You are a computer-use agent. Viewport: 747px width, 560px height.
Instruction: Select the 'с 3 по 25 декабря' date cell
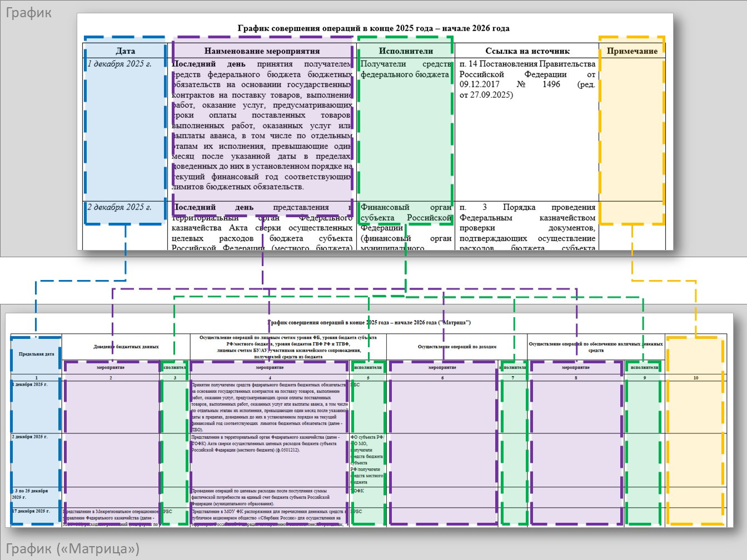coord(31,494)
